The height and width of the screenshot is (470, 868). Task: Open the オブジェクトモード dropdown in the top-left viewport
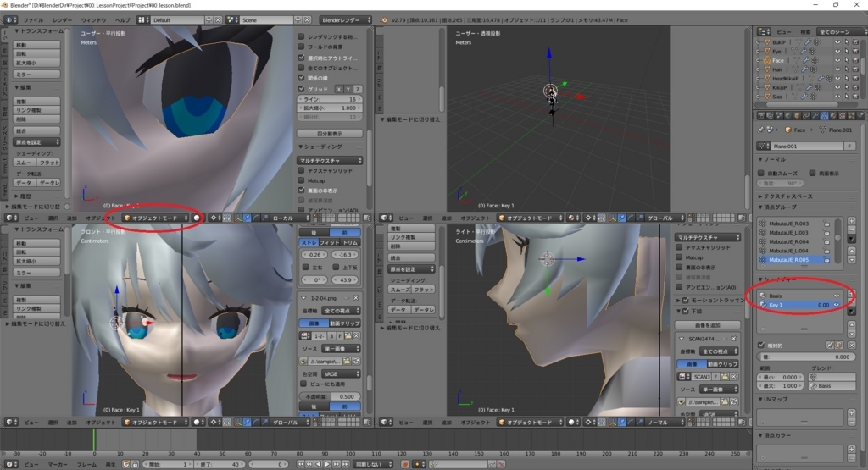156,218
